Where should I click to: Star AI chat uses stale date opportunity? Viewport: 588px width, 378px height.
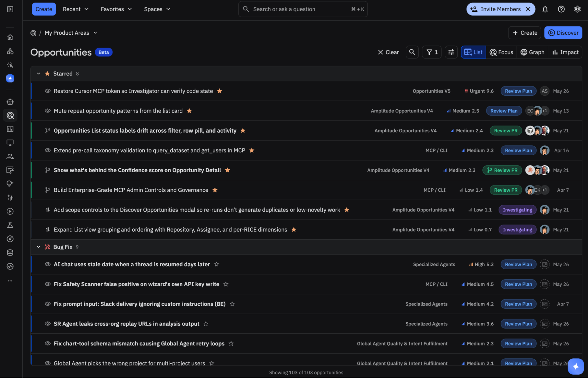[x=216, y=265]
